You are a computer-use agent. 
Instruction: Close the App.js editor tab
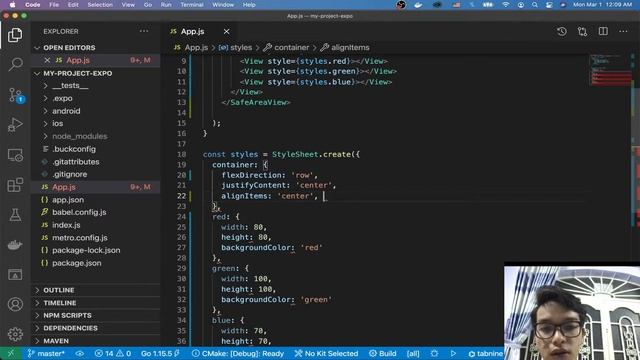[227, 31]
